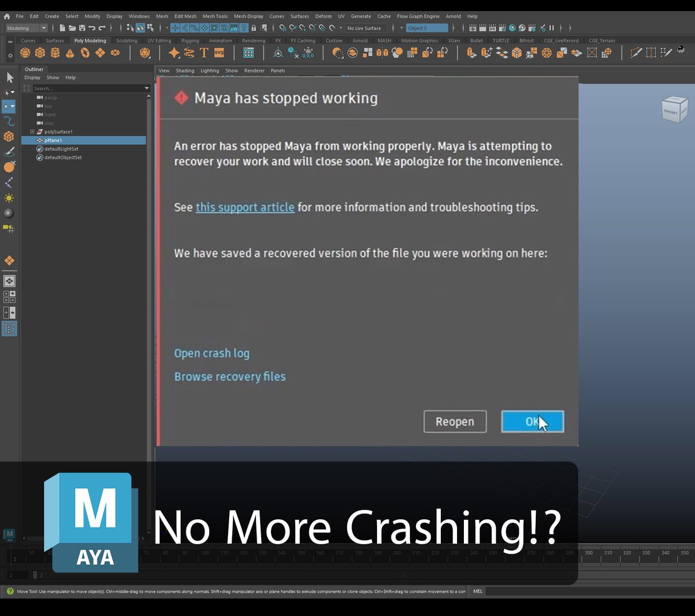The height and width of the screenshot is (616, 695).
Task: Click the polygon Type text tool
Action: point(204,53)
